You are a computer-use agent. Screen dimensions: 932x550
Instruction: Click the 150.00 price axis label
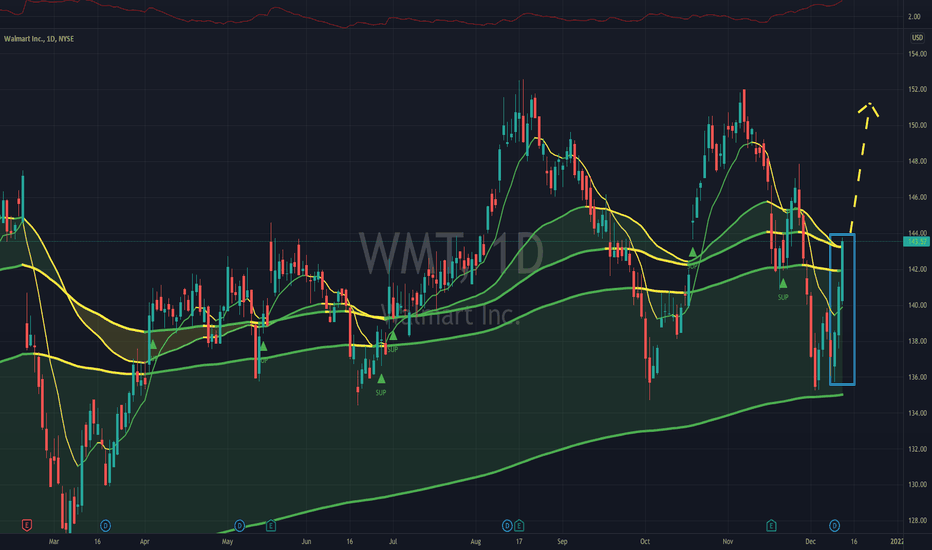click(x=917, y=125)
